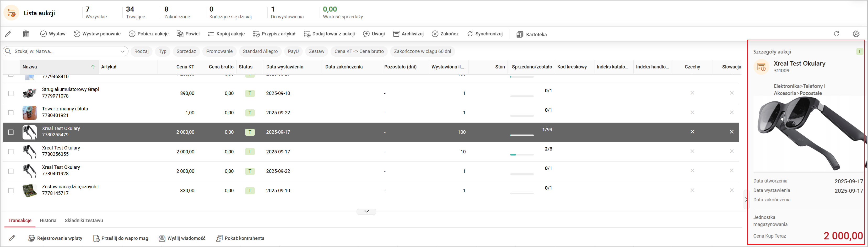Click Archiwizuj in the toolbar
Viewport: 868px width, 247px height.
408,34
